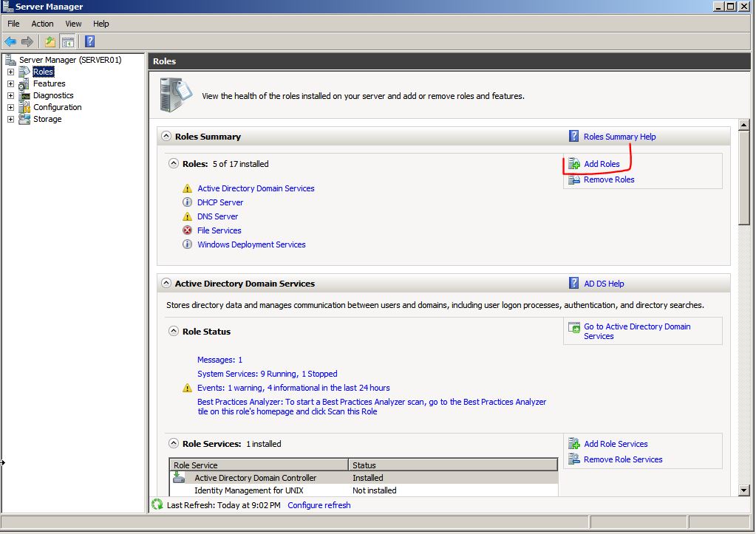756x534 pixels.
Task: Open the Remove Roles link
Action: [x=609, y=179]
